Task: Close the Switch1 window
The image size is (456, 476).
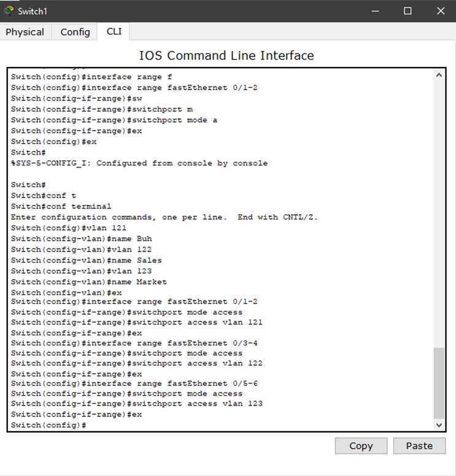Action: (x=441, y=11)
